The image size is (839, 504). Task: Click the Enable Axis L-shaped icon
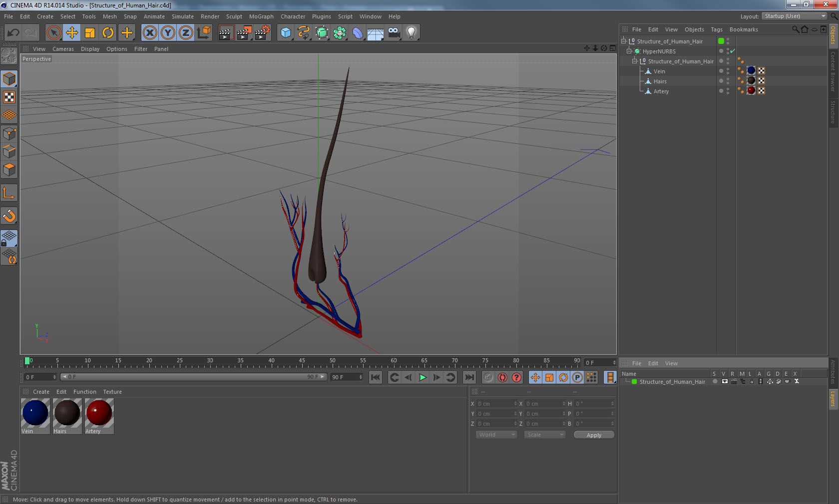[9, 193]
